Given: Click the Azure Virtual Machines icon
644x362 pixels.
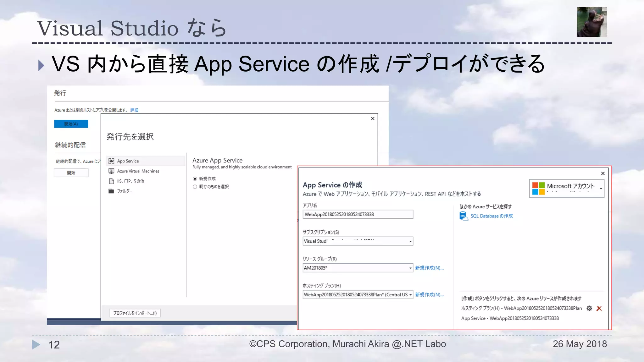Looking at the screenshot, I should point(111,171).
